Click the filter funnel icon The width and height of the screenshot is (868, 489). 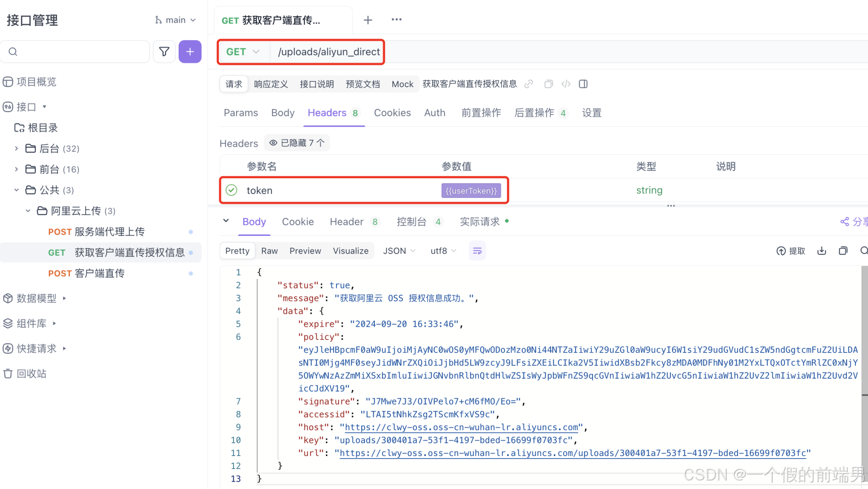pos(164,52)
